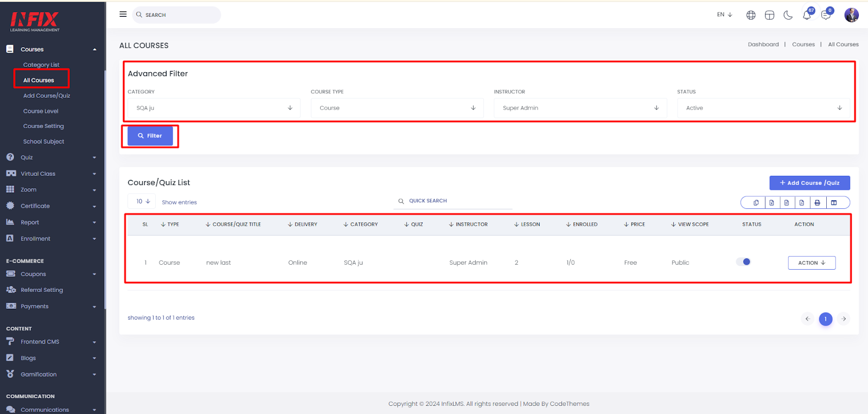Click the previous page arrow
The width and height of the screenshot is (868, 414).
807,319
